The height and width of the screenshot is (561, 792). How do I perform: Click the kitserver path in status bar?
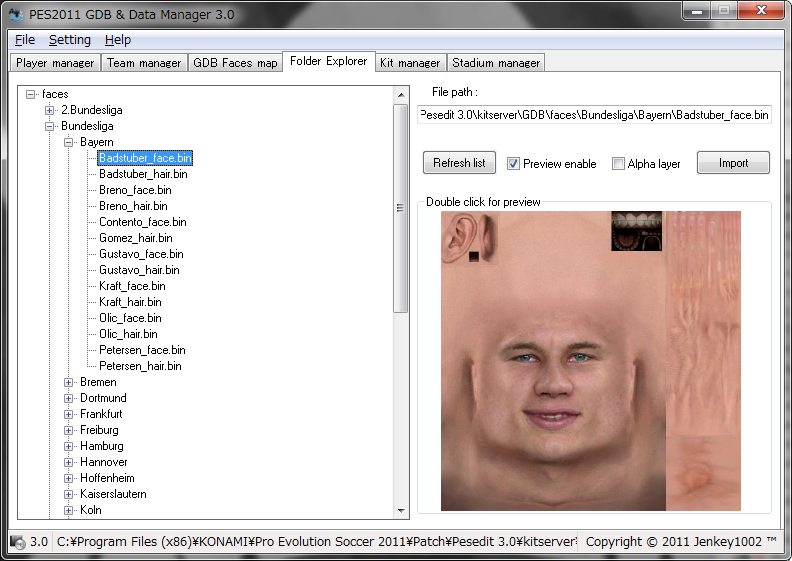[x=317, y=542]
